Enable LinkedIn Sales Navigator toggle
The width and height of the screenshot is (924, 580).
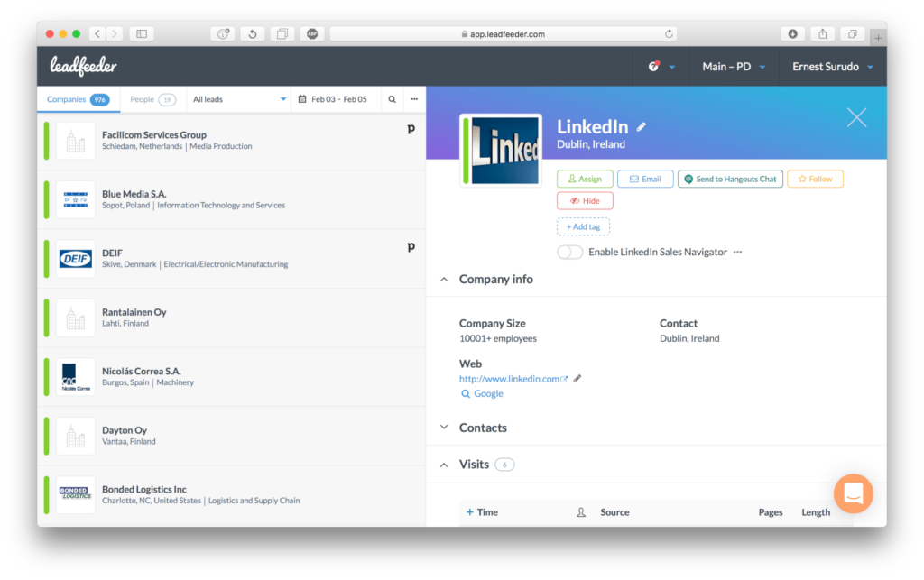(570, 252)
